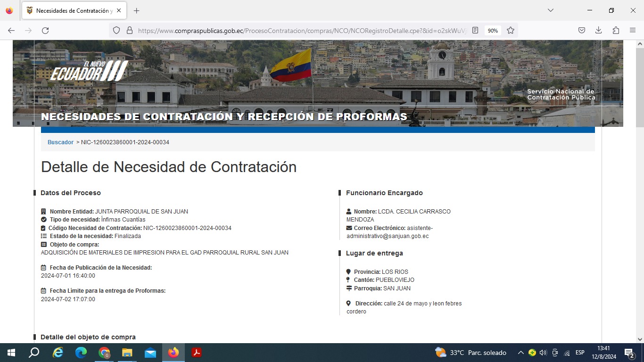Image resolution: width=644 pixels, height=362 pixels.
Task: Show site security padlock information
Action: click(130, 30)
